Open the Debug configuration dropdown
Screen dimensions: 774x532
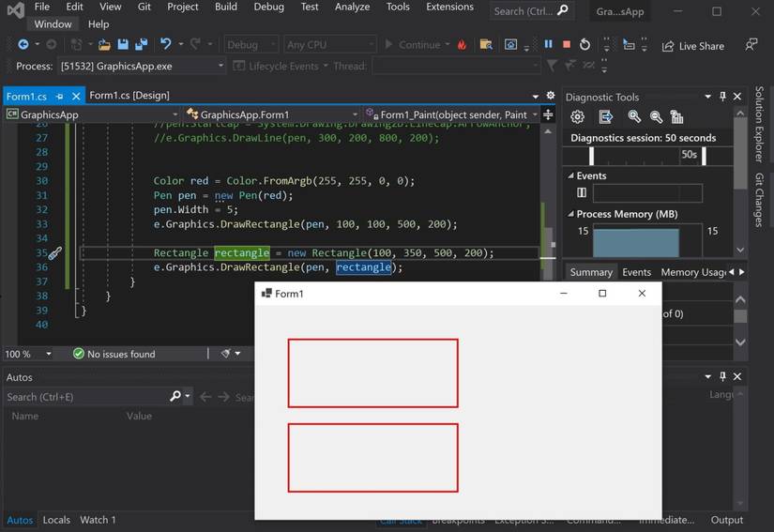[x=250, y=45]
